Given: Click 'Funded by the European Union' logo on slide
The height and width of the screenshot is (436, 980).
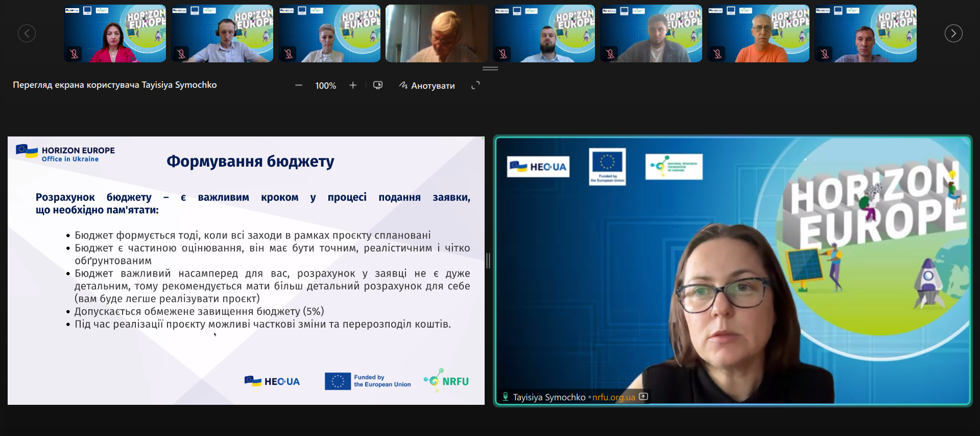Looking at the screenshot, I should click(368, 381).
